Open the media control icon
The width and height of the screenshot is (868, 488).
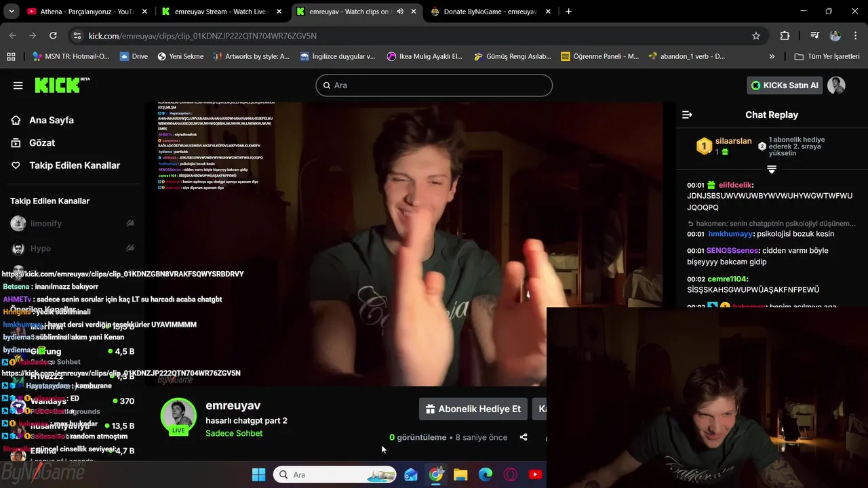[815, 36]
